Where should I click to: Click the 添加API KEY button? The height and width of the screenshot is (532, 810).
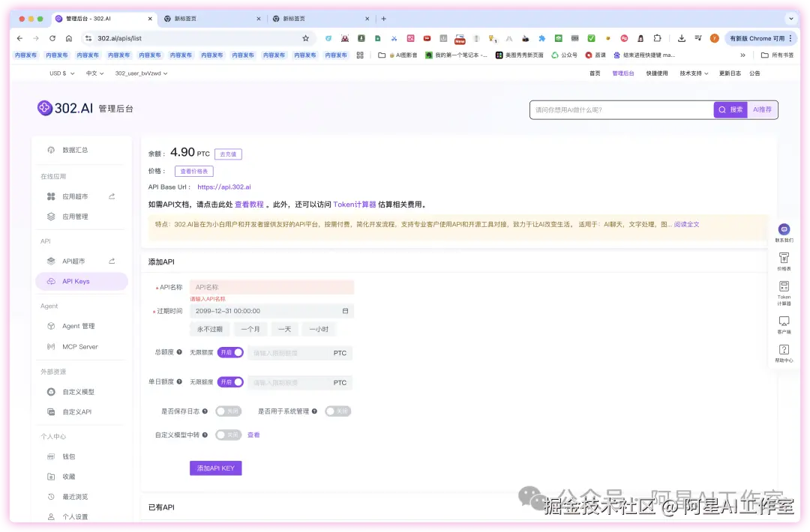click(215, 468)
